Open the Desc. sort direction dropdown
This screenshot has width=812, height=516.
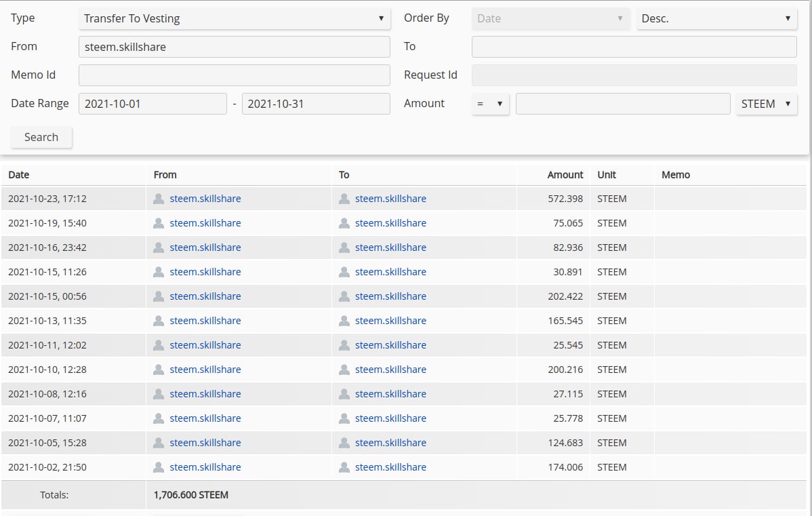tap(716, 18)
